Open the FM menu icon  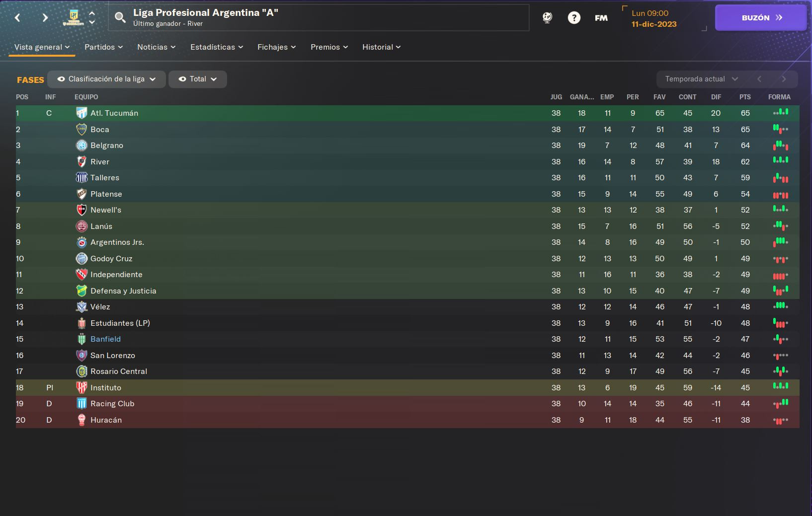(601, 18)
